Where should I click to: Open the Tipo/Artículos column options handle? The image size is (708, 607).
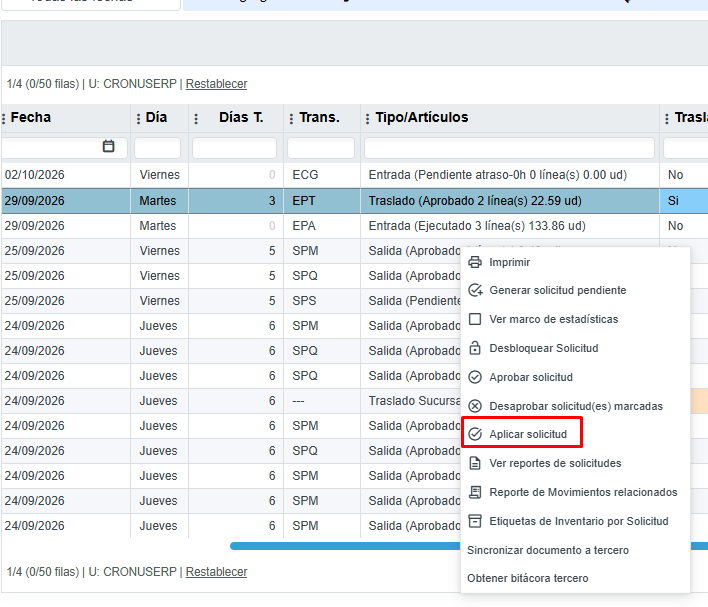tap(367, 118)
